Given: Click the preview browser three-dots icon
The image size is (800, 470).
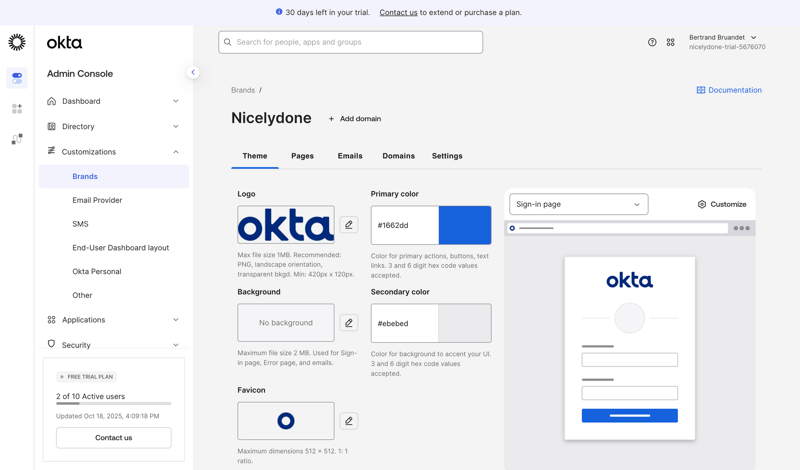Looking at the screenshot, I should point(742,228).
